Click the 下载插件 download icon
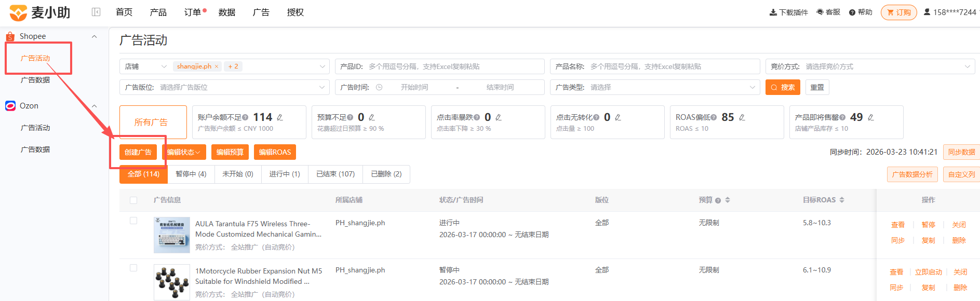 click(x=773, y=12)
